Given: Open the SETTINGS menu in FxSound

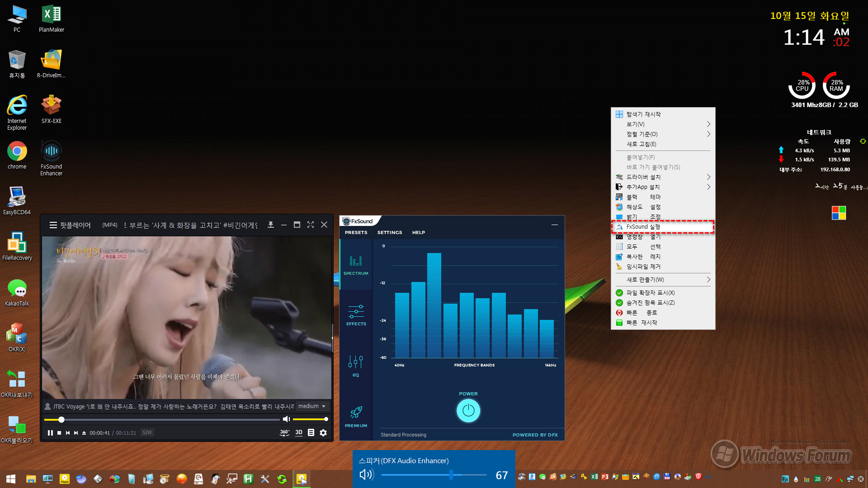Looking at the screenshot, I should coord(390,232).
